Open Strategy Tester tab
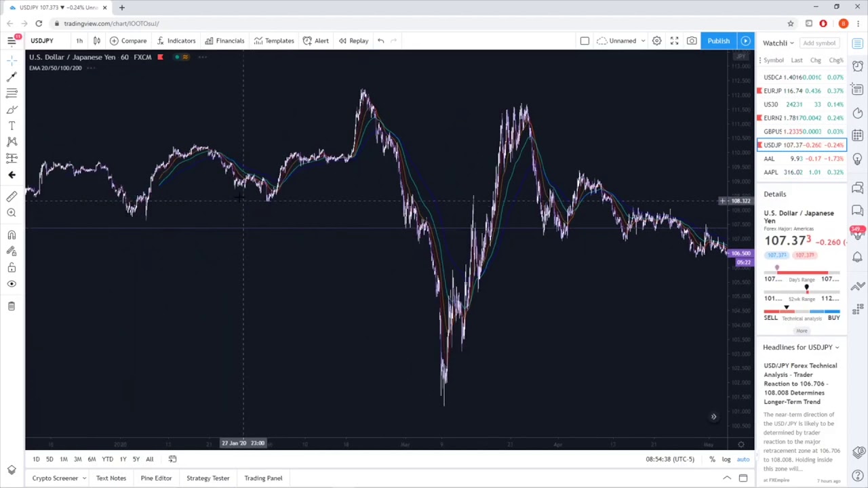 [x=208, y=478]
